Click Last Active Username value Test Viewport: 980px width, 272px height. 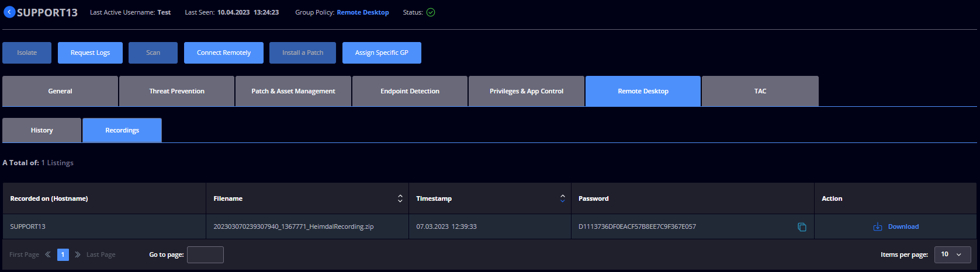164,12
